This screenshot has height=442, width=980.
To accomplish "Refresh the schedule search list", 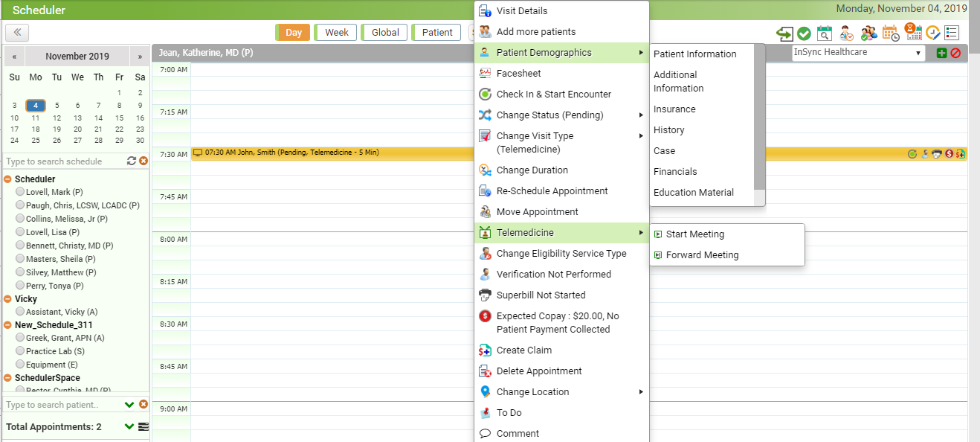I will pos(132,161).
